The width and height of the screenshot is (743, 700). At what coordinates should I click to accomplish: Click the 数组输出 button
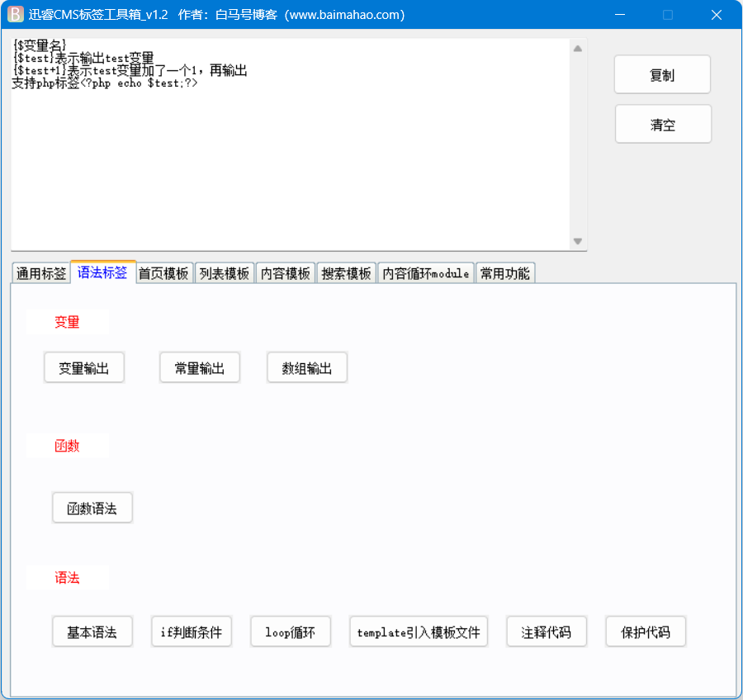coord(307,368)
